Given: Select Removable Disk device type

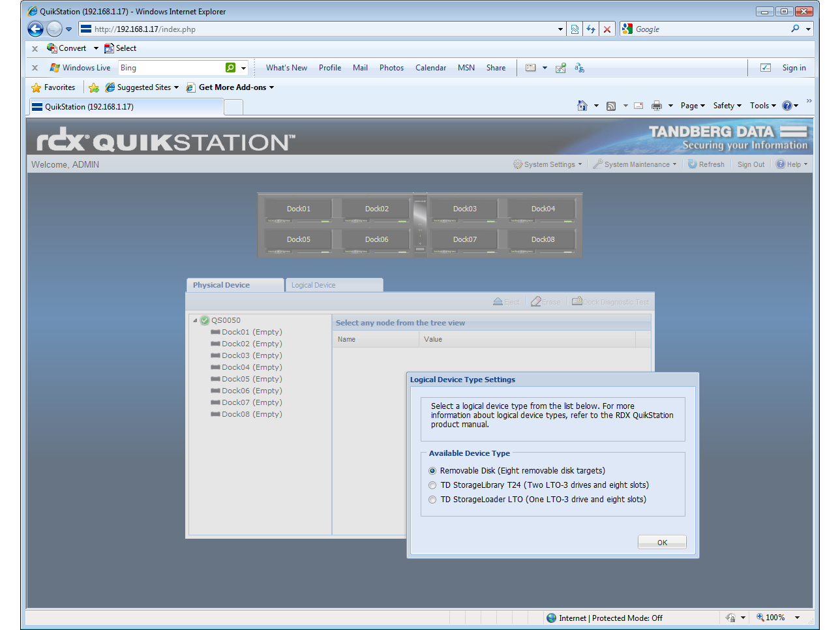Looking at the screenshot, I should click(432, 471).
